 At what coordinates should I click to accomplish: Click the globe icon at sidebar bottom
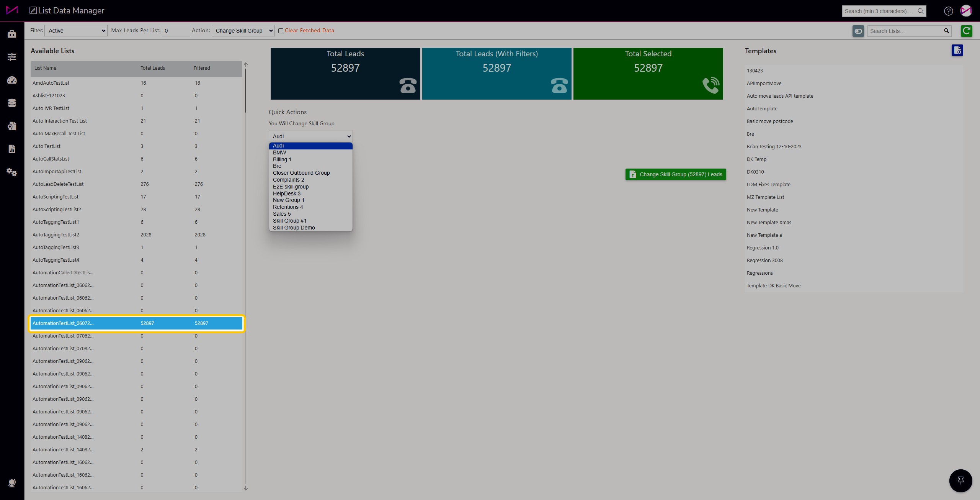point(12,483)
